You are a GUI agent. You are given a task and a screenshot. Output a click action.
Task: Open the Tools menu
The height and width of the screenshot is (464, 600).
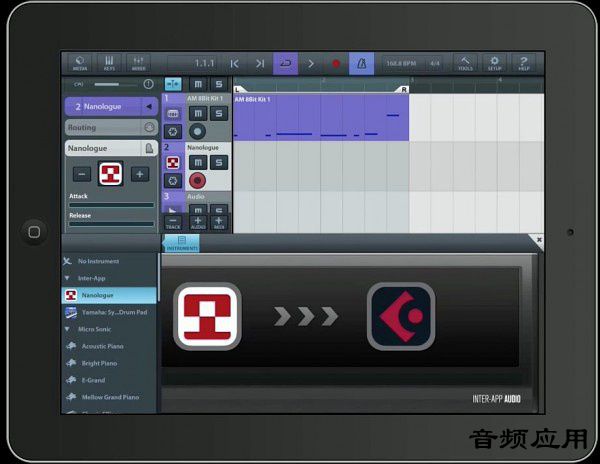pyautogui.click(x=465, y=63)
